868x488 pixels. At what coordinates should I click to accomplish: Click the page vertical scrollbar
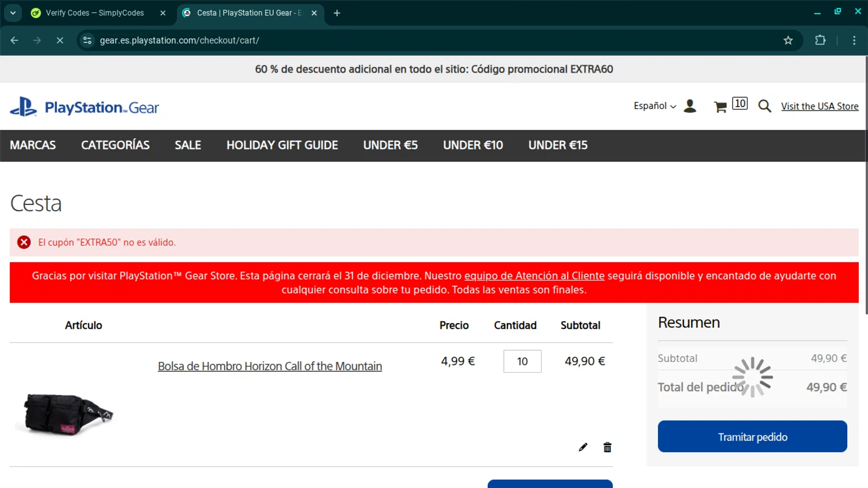[x=866, y=185]
